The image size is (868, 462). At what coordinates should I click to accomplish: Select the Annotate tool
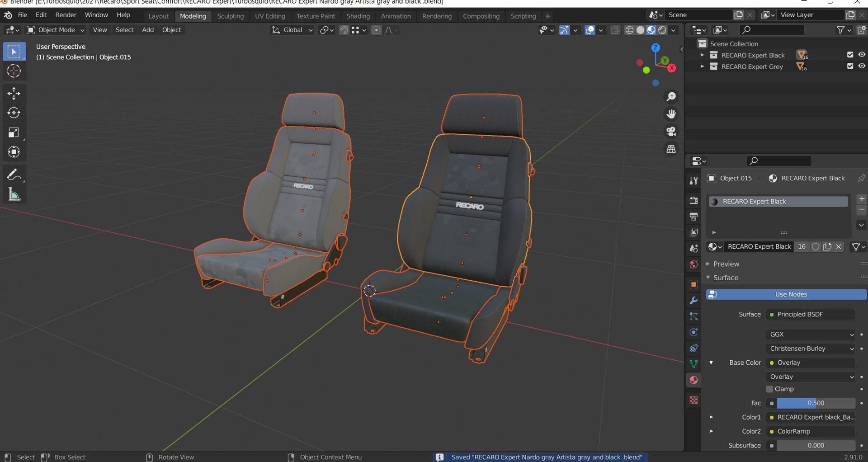point(14,175)
